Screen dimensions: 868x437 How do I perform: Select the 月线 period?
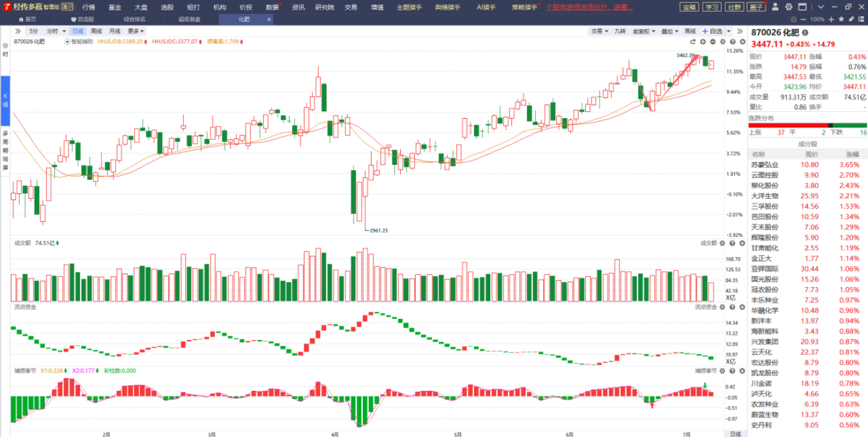pos(115,31)
